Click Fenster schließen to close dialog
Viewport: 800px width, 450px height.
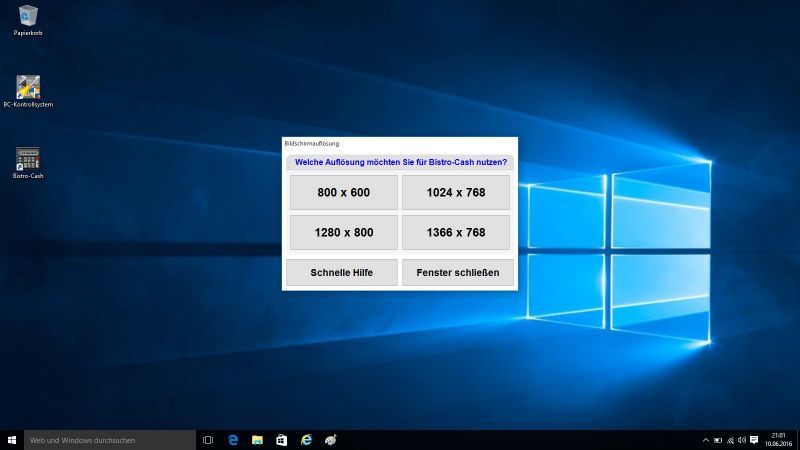pos(458,272)
